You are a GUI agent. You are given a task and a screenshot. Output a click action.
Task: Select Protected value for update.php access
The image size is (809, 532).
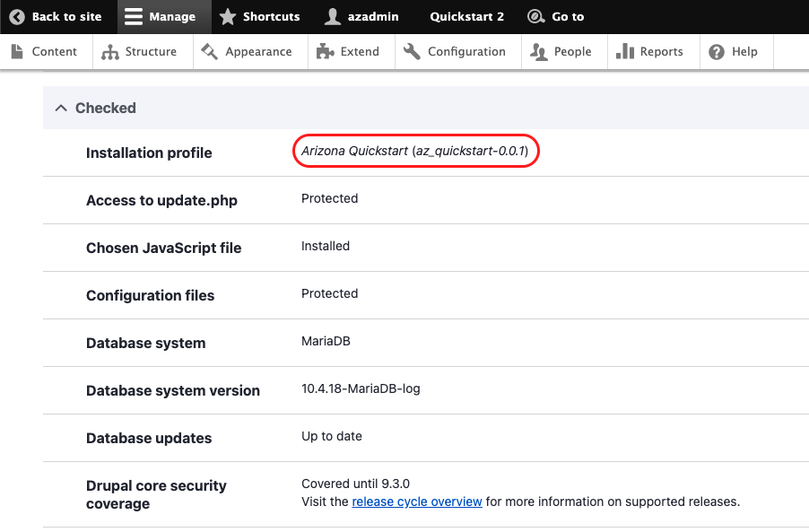[x=330, y=198]
